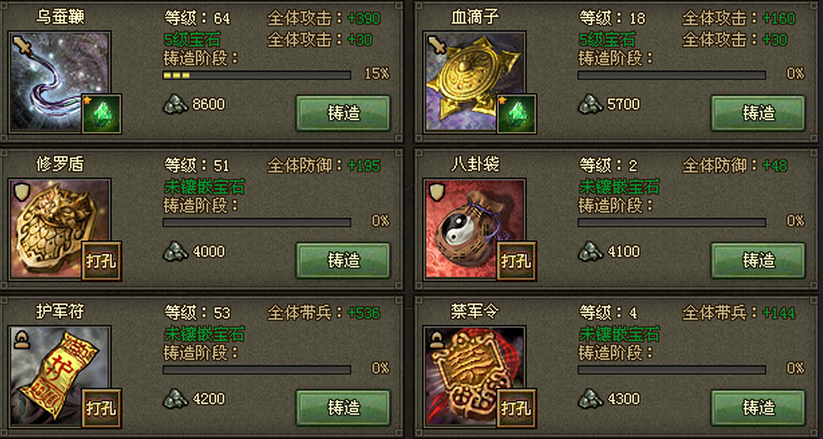Select the green gem on 血滴子
The image size is (823, 439).
pos(516,114)
